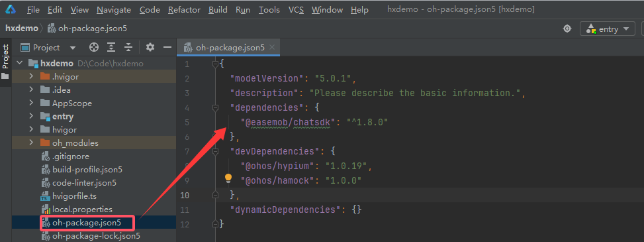Expand the .idea folder
Screen dimensions: 644x242
[x=31, y=90]
